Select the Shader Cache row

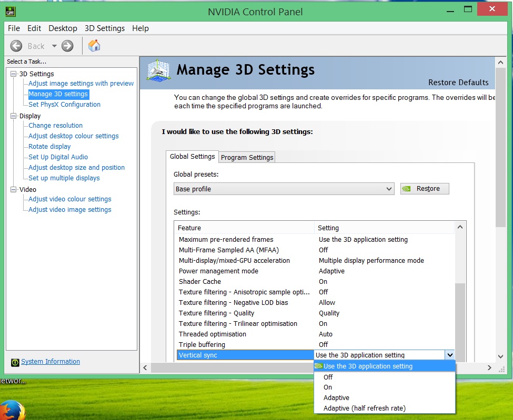pyautogui.click(x=315, y=281)
